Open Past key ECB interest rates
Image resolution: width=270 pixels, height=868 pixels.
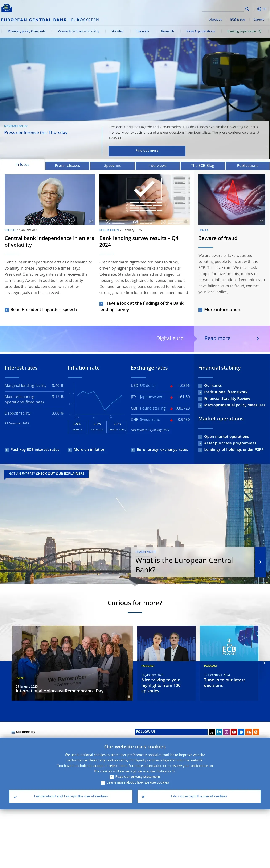[x=32, y=449]
